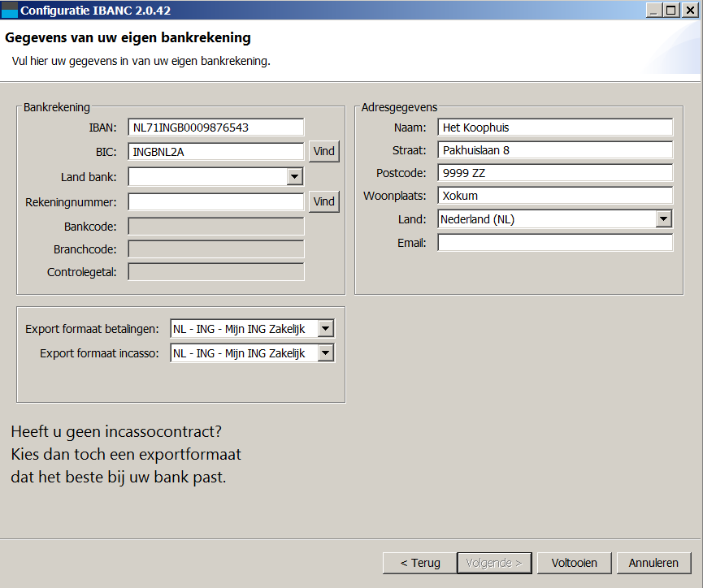Focus the Rekeningnummer input field
The image size is (703, 588).
point(215,201)
